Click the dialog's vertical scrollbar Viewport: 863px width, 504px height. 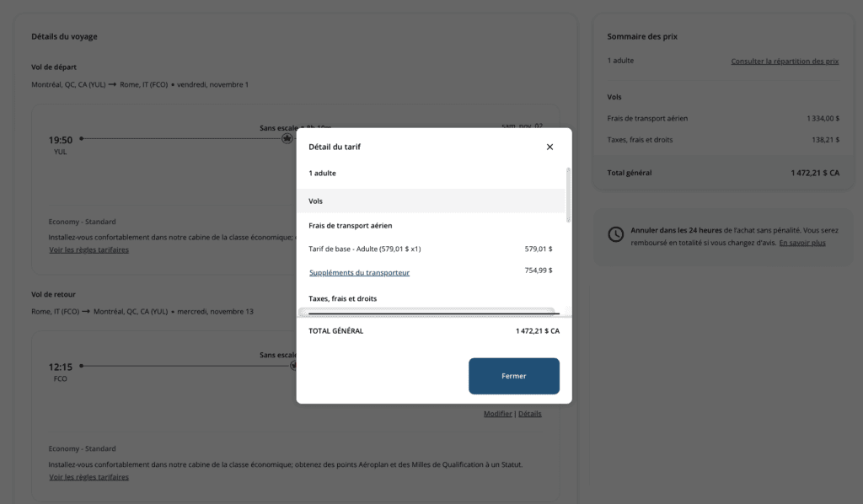(x=568, y=194)
